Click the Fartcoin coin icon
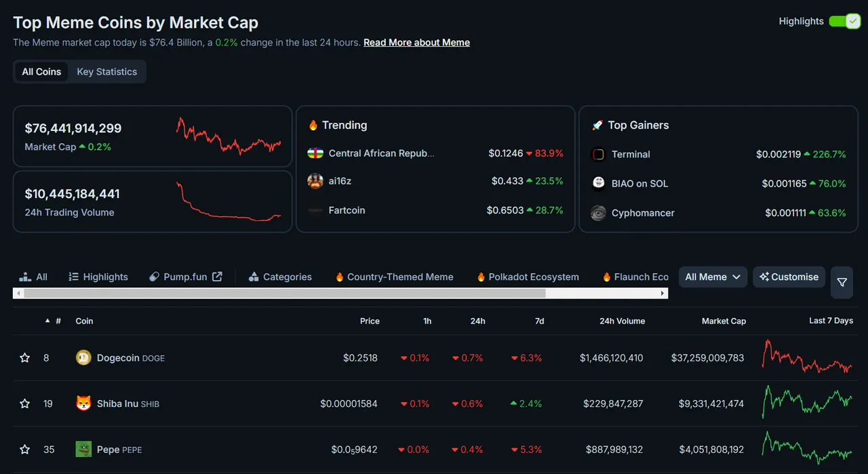Image resolution: width=868 pixels, height=474 pixels. click(x=315, y=210)
